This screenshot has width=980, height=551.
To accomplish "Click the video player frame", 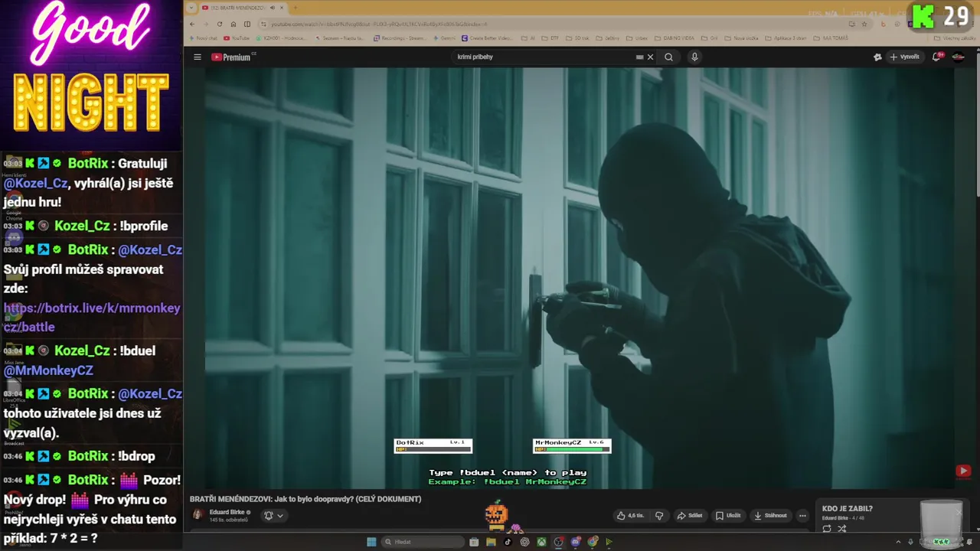I will pos(579,277).
